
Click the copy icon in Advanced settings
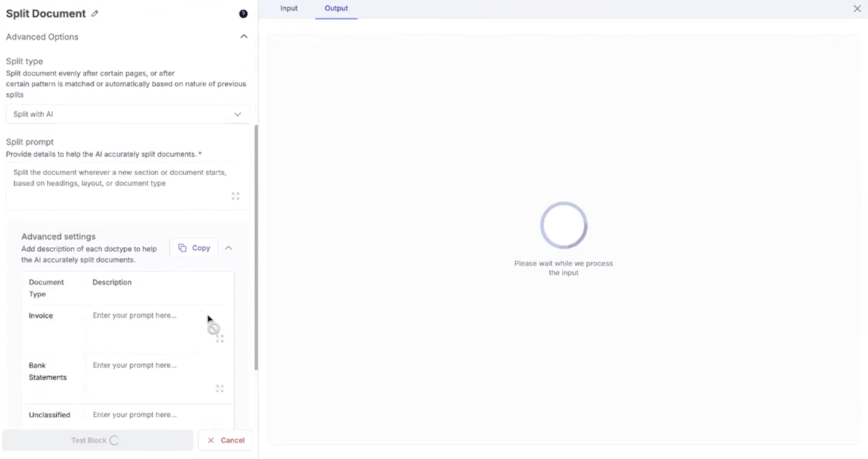click(182, 248)
